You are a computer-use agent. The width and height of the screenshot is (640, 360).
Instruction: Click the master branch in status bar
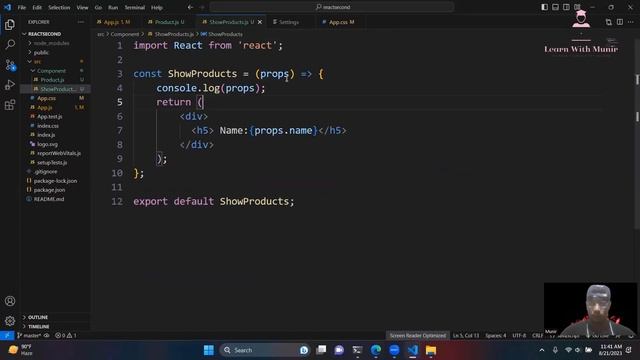29,336
